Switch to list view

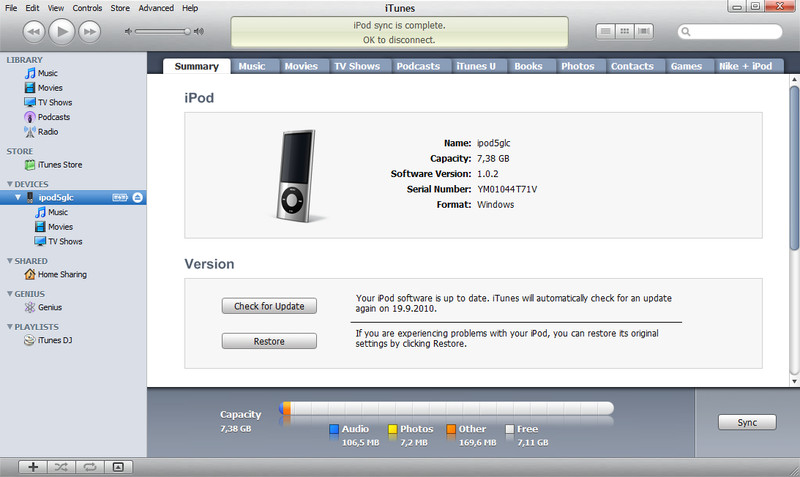pyautogui.click(x=606, y=32)
